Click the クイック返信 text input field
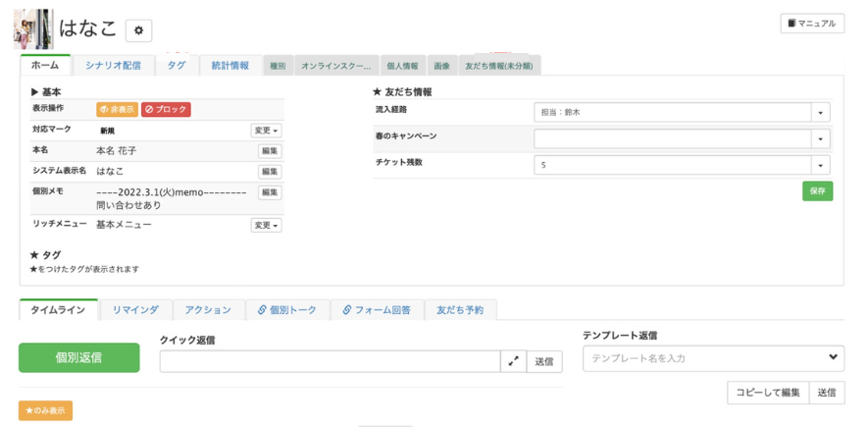This screenshot has height=427, width=868. (x=330, y=361)
